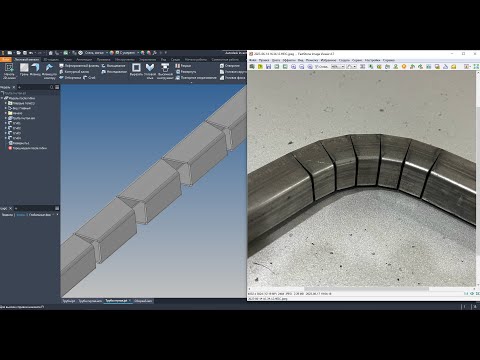Expand the first bend feature in tree

coord(5,123)
